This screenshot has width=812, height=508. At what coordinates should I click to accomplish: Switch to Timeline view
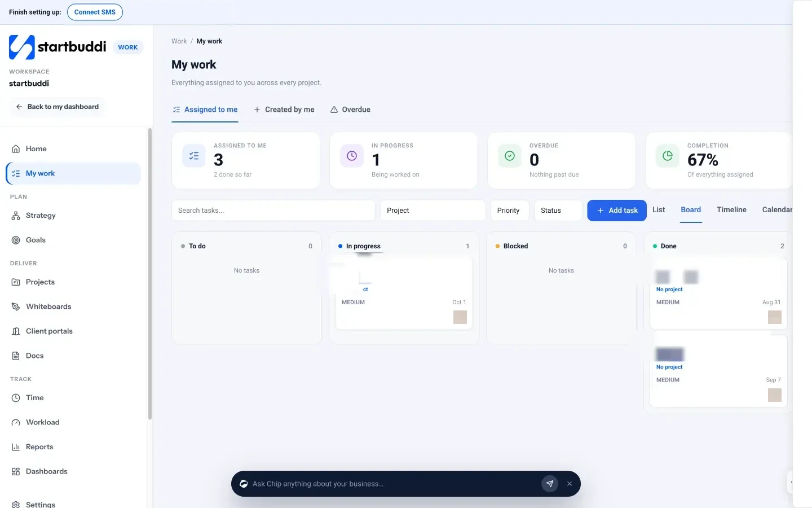(x=731, y=210)
